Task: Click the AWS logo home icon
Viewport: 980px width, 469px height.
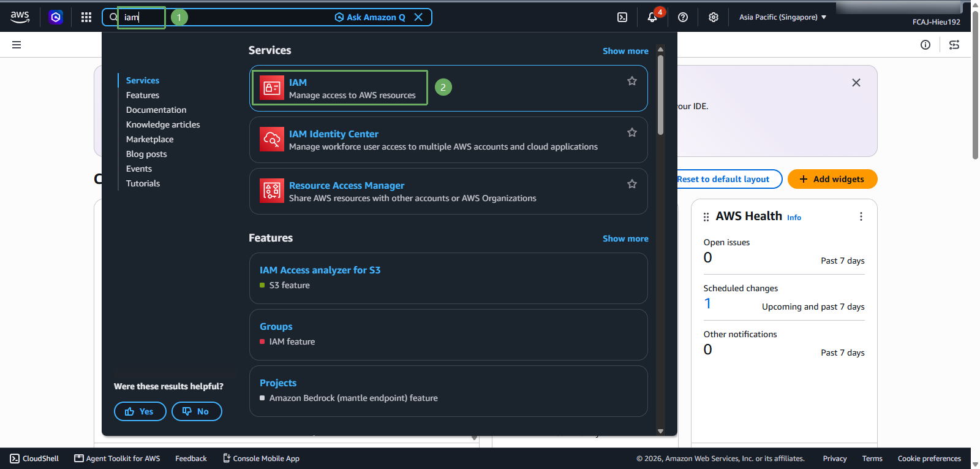Action: [20, 17]
